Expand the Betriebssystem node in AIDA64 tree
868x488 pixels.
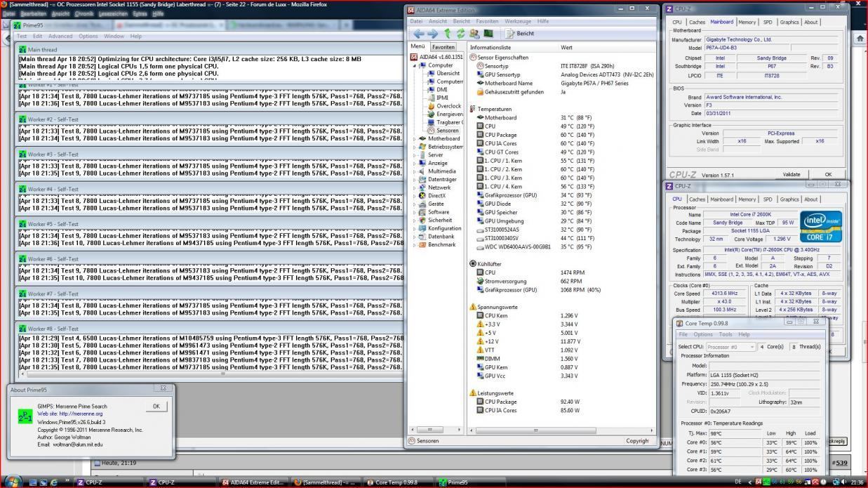coord(414,147)
